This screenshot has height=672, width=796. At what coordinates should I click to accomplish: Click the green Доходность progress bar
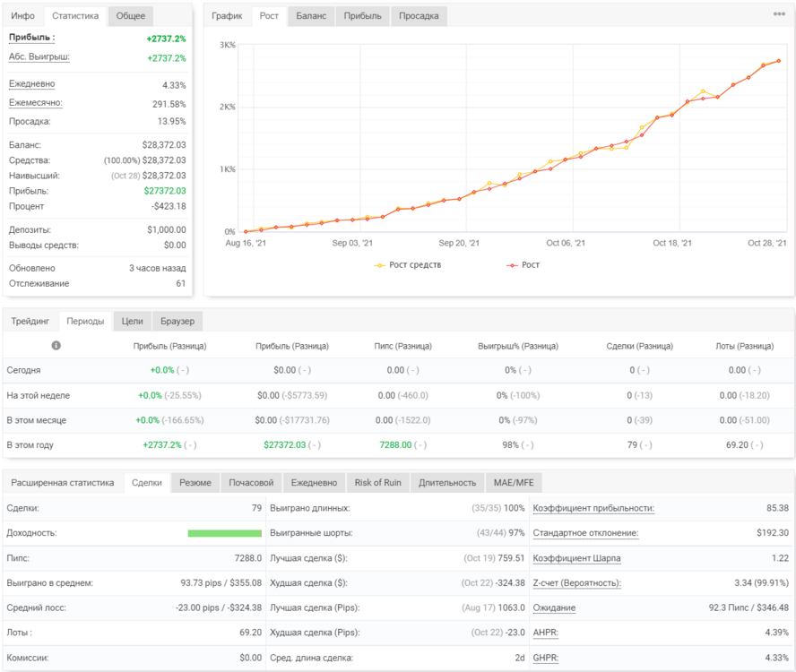pyautogui.click(x=224, y=533)
